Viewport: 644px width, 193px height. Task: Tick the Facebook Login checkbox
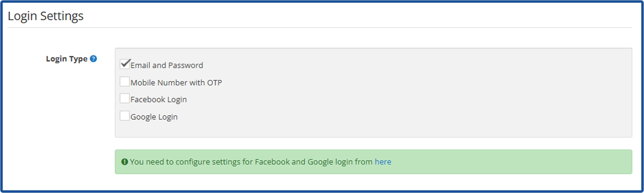(124, 99)
